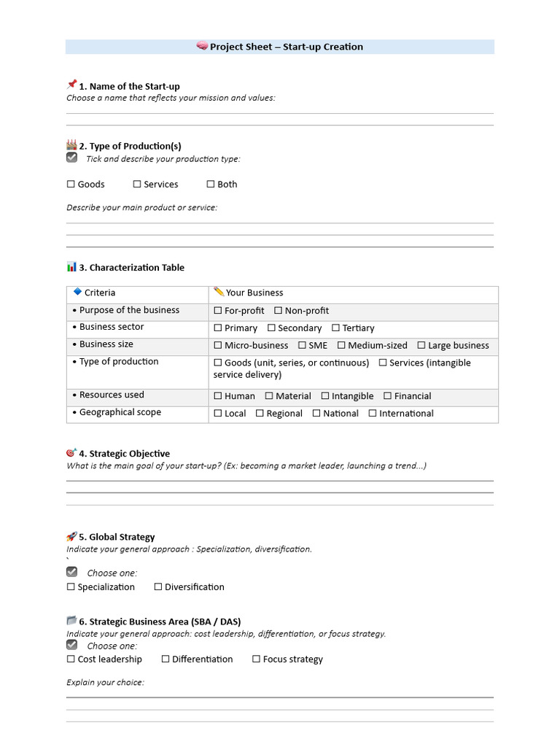Viewport: 560px width, 747px height.
Task: Tick the Goods checkbox under Type of Production(s)
Action: coord(71,185)
